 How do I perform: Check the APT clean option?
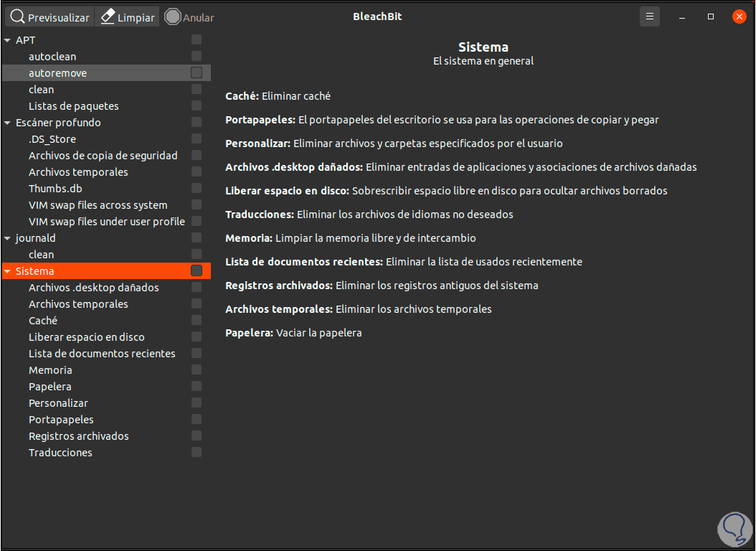pos(197,89)
